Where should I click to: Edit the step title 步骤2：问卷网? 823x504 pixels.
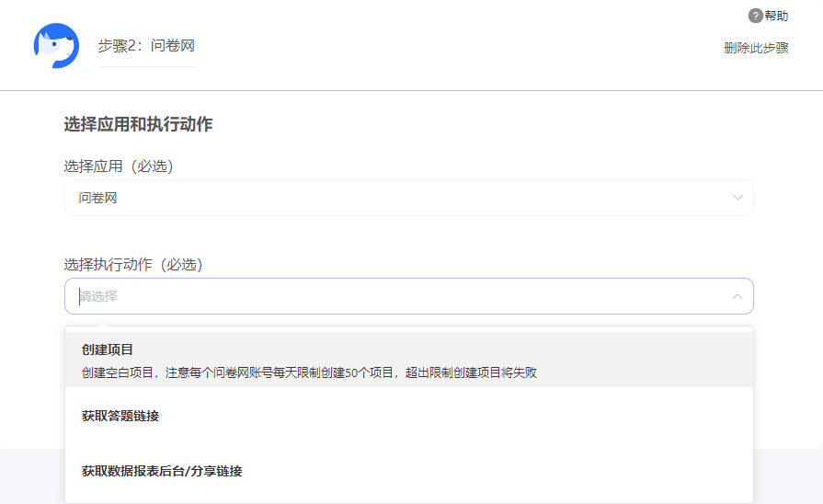[x=146, y=46]
